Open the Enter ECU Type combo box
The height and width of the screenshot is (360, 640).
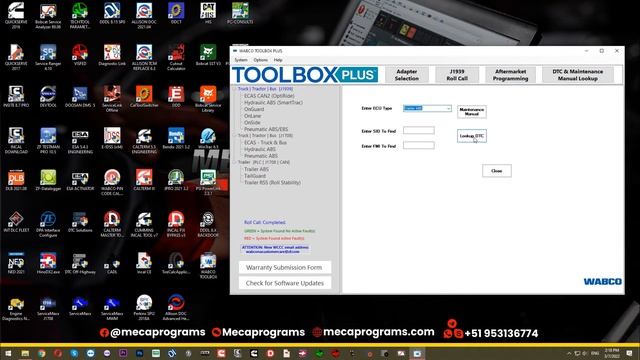click(427, 108)
